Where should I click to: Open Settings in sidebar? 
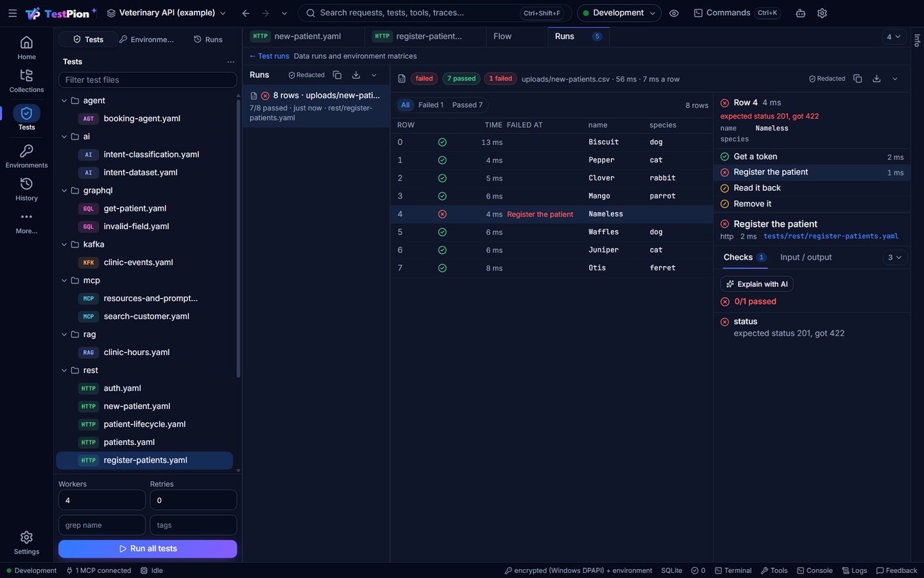pos(26,543)
